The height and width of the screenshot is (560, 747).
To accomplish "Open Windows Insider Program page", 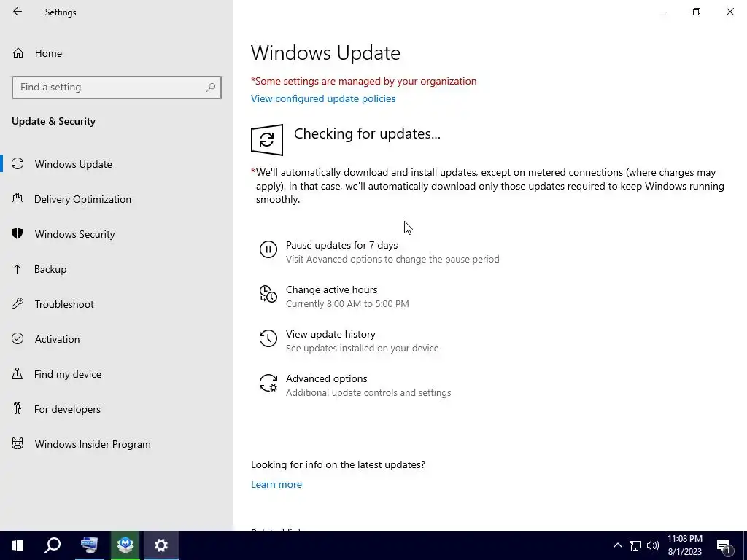I will (93, 444).
